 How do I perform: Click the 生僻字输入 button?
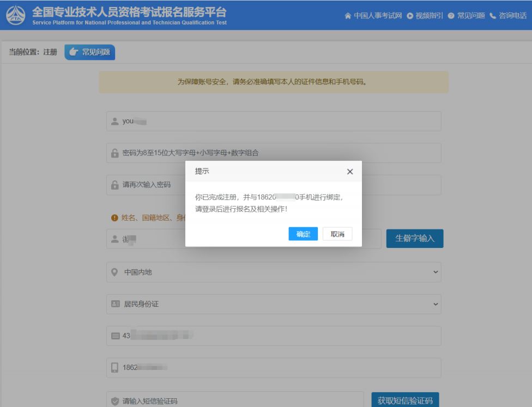[x=414, y=239]
